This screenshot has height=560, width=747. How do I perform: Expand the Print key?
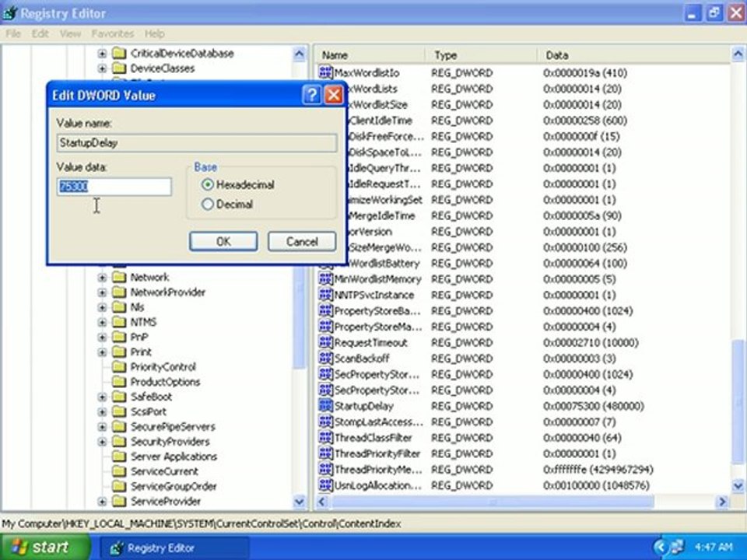(102, 352)
